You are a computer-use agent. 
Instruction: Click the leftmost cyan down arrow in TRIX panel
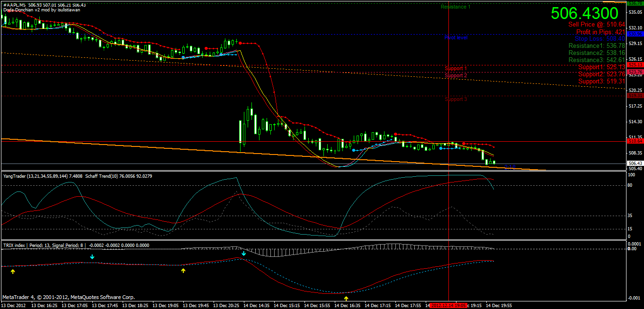tap(92, 256)
